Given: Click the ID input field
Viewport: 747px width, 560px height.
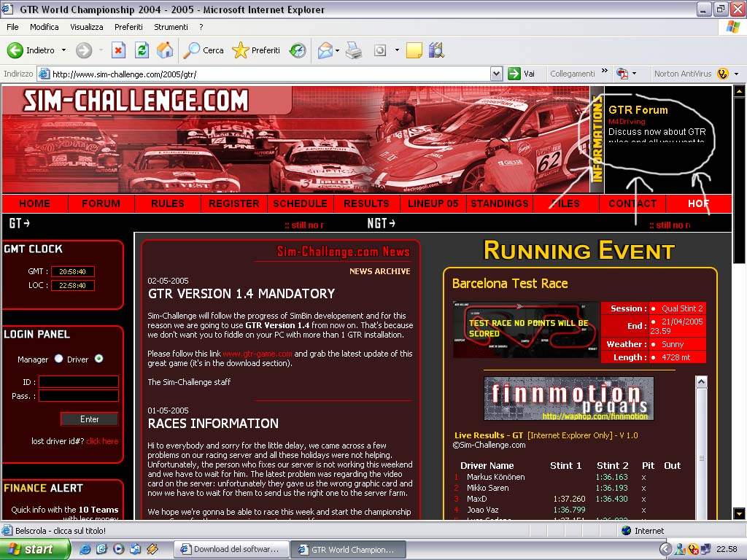Looking at the screenshot, I should [78, 381].
